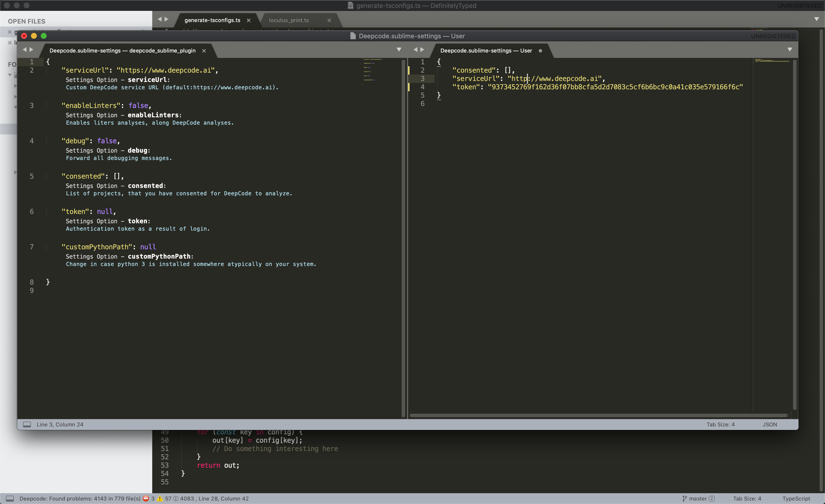Go to the previous tab in the left settings pane
Screen dimensions: 825x504
[25, 50]
